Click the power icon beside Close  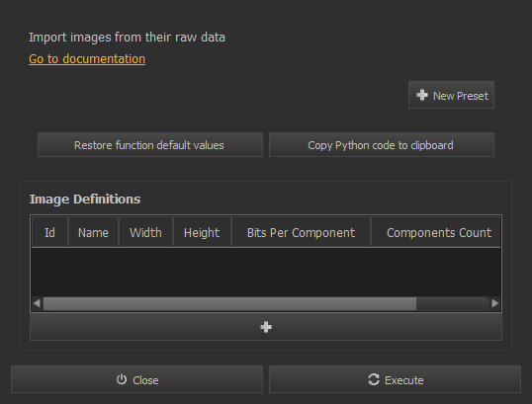tap(122, 379)
